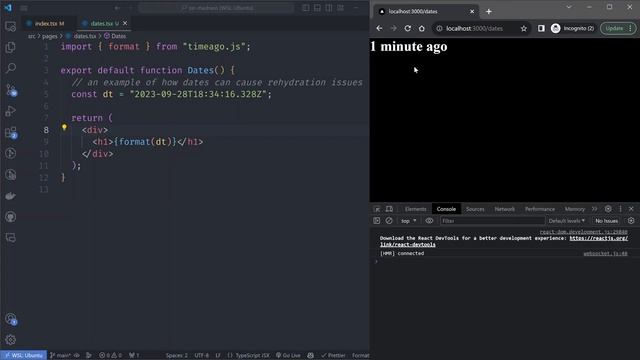Close the localhost:3000/dates browser tab
This screenshot has width=640, height=360.
(x=472, y=11)
